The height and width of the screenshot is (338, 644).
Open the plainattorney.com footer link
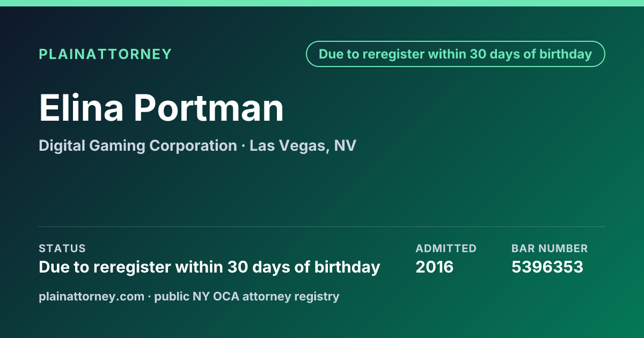(x=91, y=297)
